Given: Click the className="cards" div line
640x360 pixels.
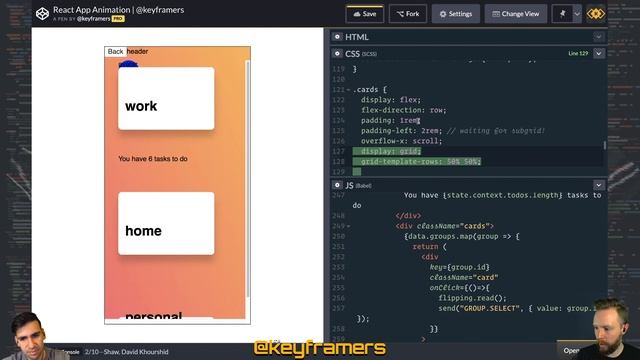Looking at the screenshot, I should [444, 226].
